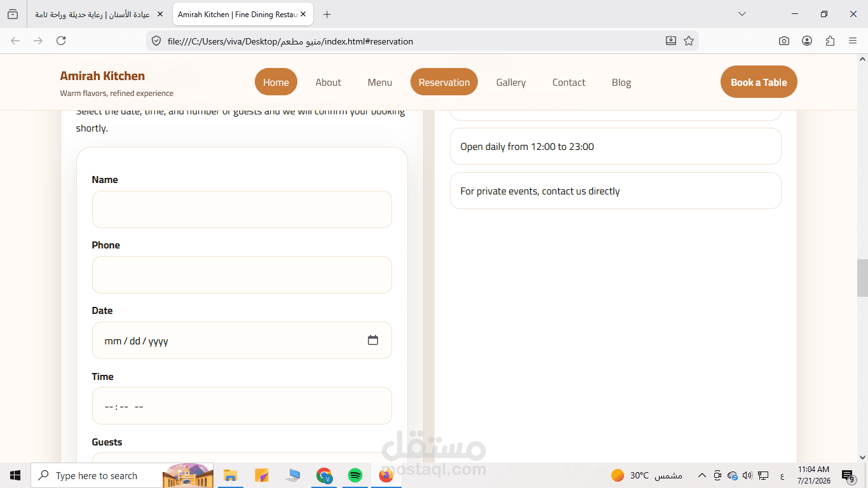Click the Meet Now camera tray icon
This screenshot has width=868, height=488.
pyautogui.click(x=717, y=475)
